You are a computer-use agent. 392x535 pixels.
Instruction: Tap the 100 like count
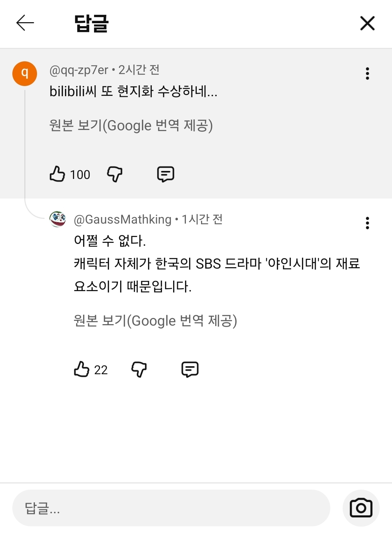(x=80, y=175)
